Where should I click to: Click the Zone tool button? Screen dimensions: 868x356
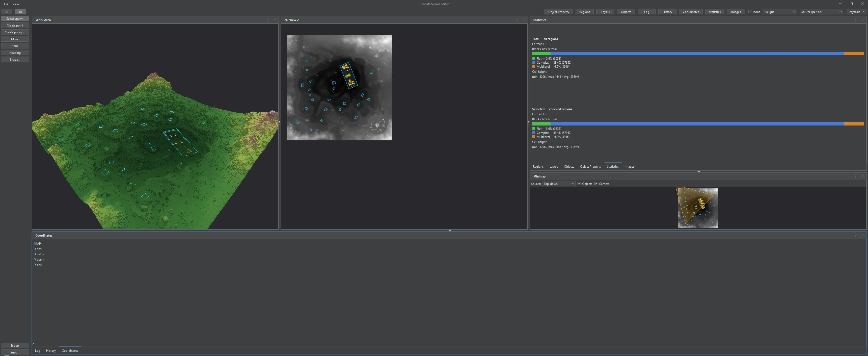[x=15, y=46]
